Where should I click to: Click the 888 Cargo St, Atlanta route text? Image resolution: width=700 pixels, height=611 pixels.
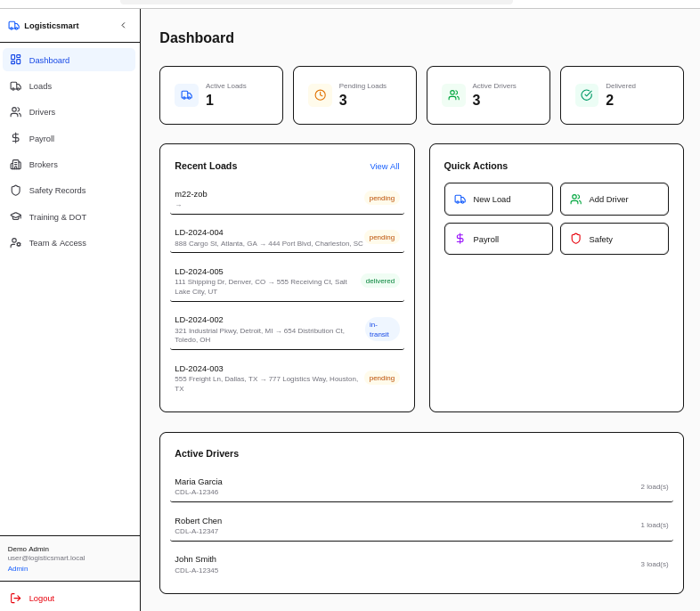tap(269, 243)
